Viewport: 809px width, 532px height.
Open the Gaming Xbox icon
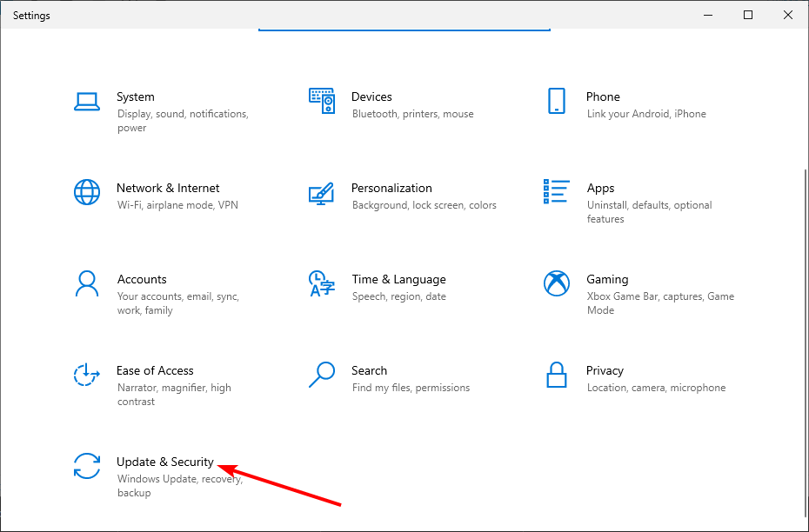coord(557,283)
